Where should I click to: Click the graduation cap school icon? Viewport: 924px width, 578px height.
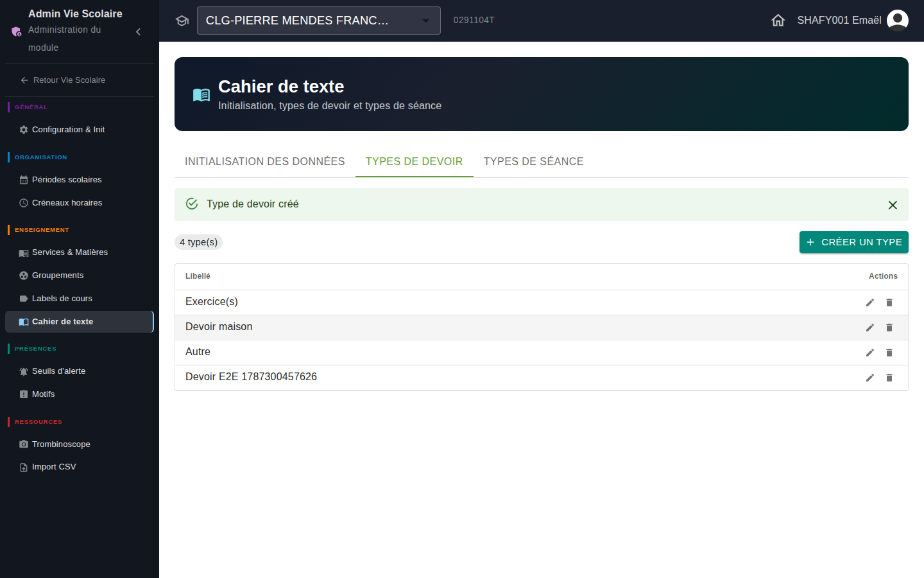tap(182, 21)
